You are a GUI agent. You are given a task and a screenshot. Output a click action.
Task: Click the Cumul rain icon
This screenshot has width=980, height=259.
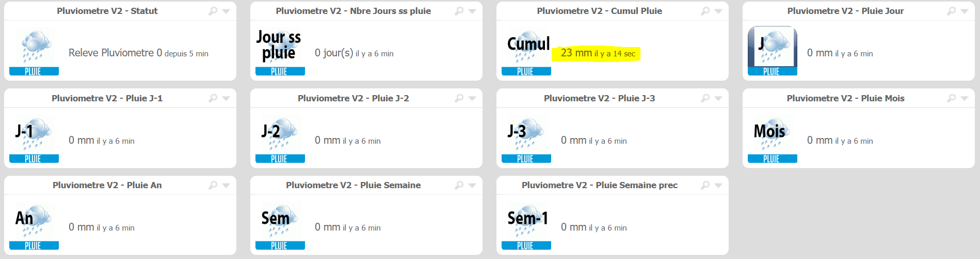526,51
